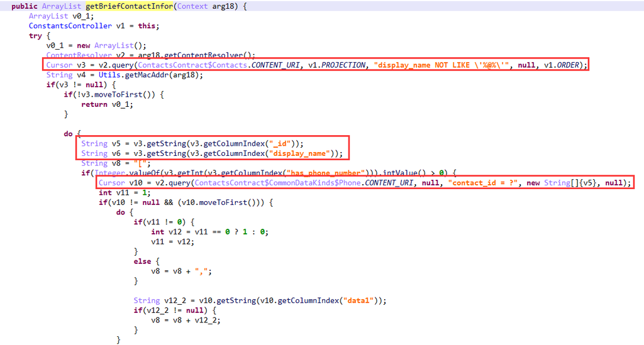Click the "_id" string literal
This screenshot has height=345, width=644.
coord(280,143)
